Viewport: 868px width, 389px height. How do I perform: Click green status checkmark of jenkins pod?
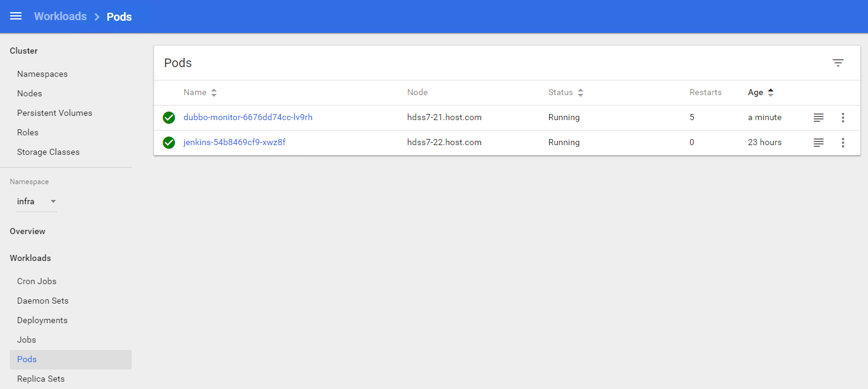169,143
